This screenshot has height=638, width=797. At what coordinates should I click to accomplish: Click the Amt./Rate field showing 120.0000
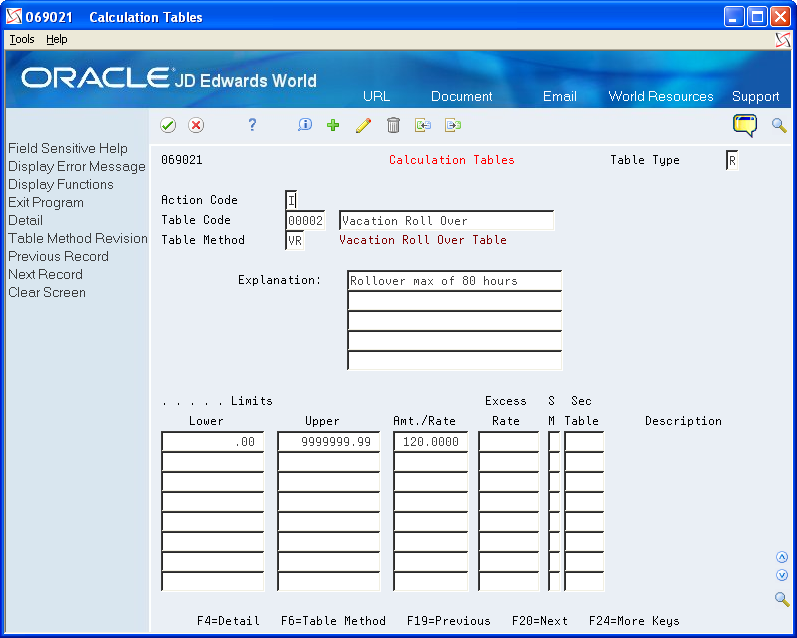[x=431, y=442]
